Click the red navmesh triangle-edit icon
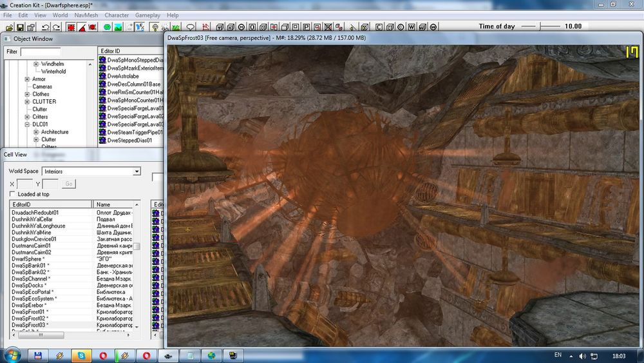Viewport: 644px width, 363px height. coord(206,27)
